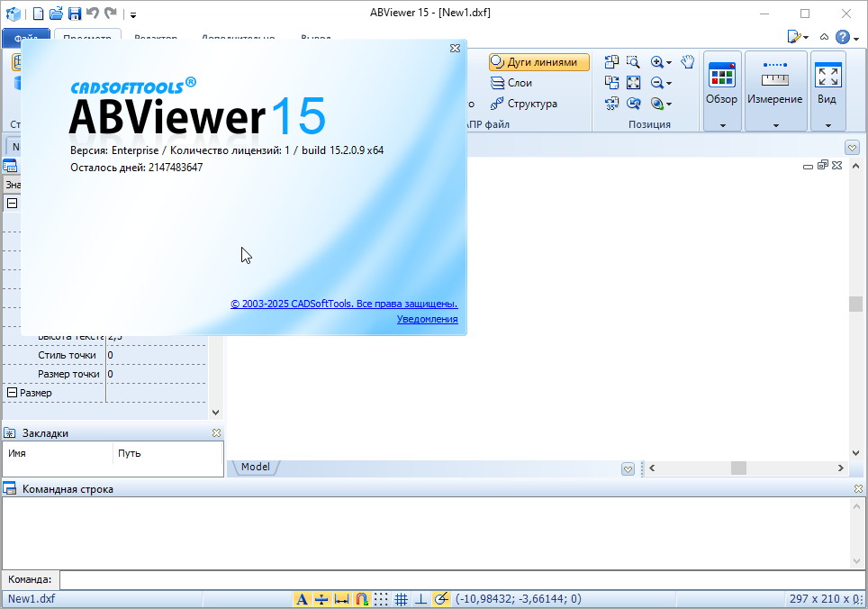Toggle the Дуги линиями option
Image resolution: width=868 pixels, height=609 pixels.
pos(539,62)
